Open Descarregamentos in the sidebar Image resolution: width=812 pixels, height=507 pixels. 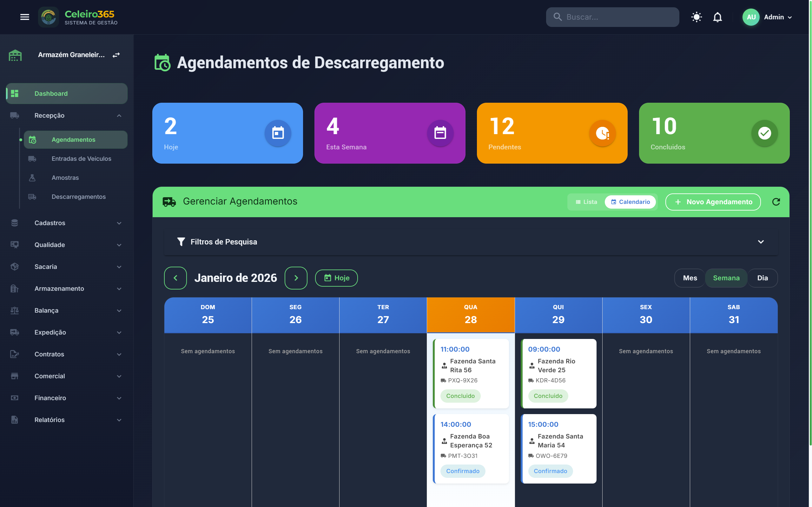(x=78, y=197)
